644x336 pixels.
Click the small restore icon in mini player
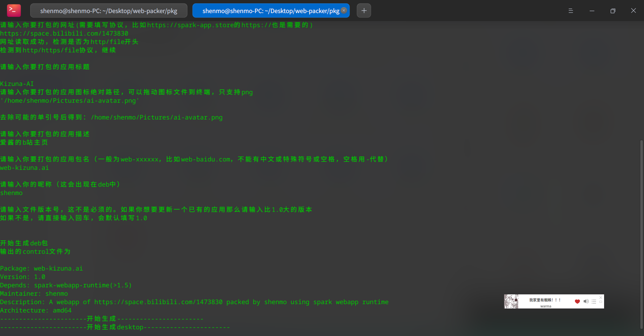click(x=601, y=302)
